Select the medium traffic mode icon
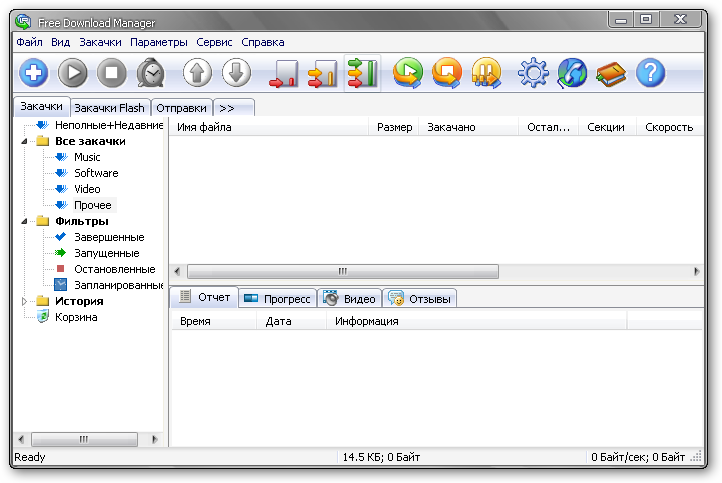The height and width of the screenshot is (483, 722). 322,73
